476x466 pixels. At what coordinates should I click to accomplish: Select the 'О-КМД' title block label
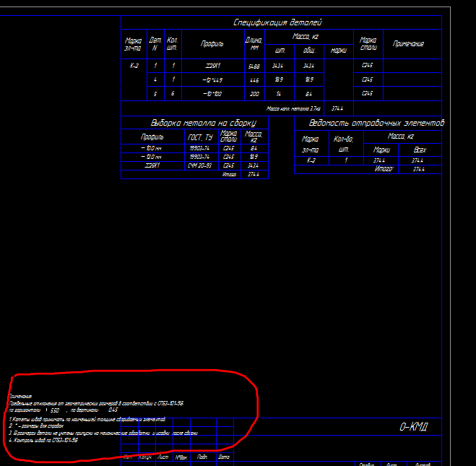413,427
